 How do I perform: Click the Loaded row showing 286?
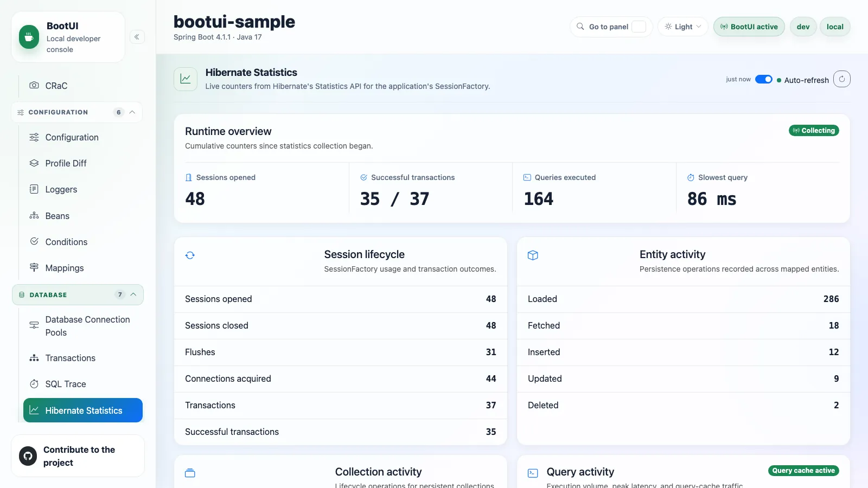pos(684,299)
